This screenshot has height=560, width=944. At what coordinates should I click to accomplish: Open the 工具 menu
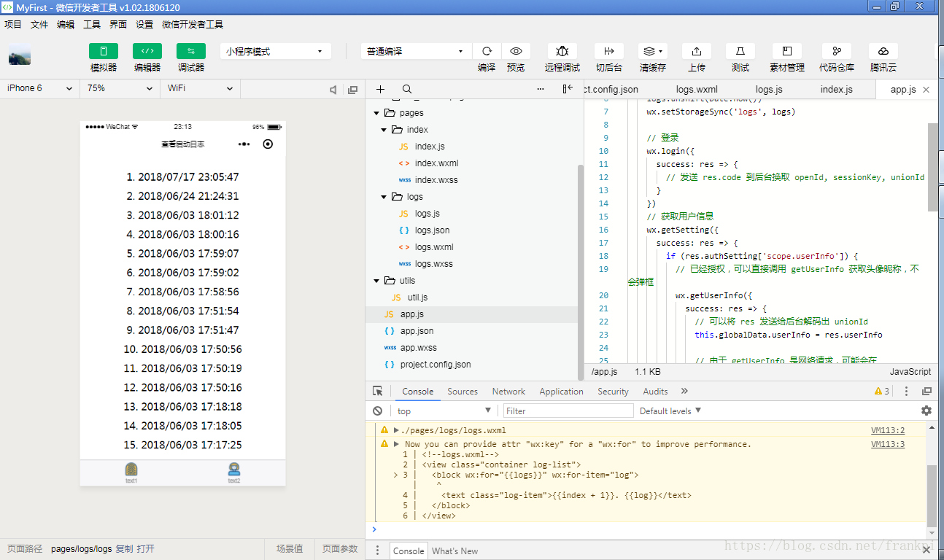click(x=92, y=24)
